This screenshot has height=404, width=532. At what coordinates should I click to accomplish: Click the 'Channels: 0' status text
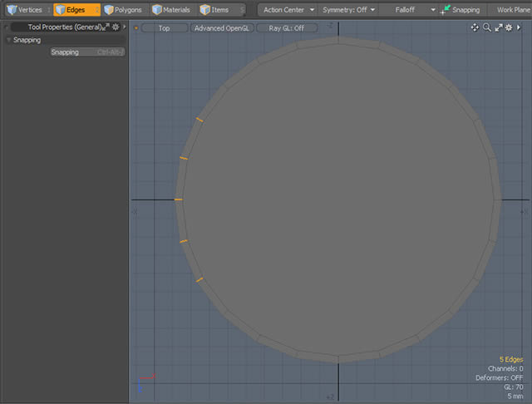(505, 368)
